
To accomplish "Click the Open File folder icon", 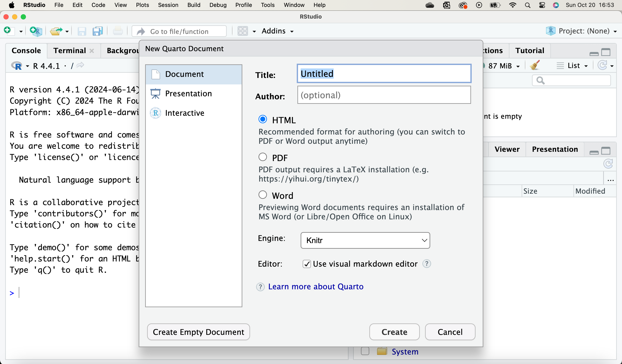I will 56,31.
